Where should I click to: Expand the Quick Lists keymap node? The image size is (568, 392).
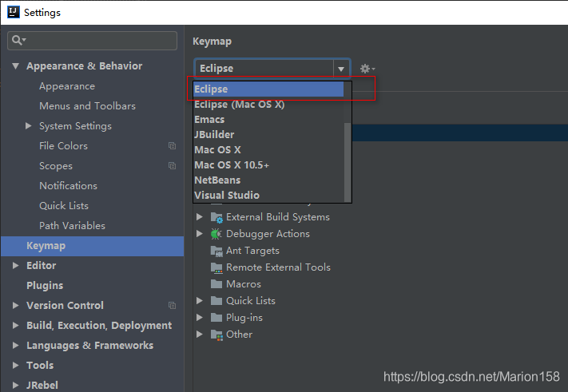tap(199, 300)
